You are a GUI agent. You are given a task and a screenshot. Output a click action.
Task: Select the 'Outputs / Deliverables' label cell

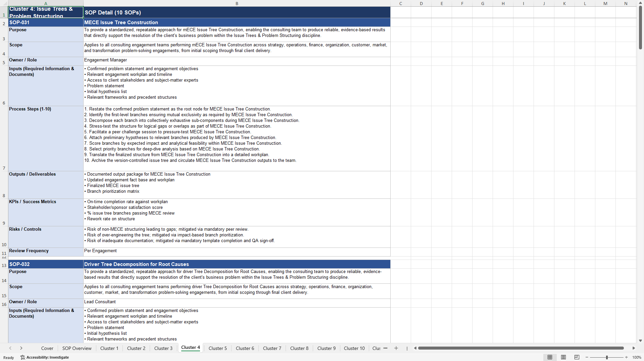[x=46, y=185]
